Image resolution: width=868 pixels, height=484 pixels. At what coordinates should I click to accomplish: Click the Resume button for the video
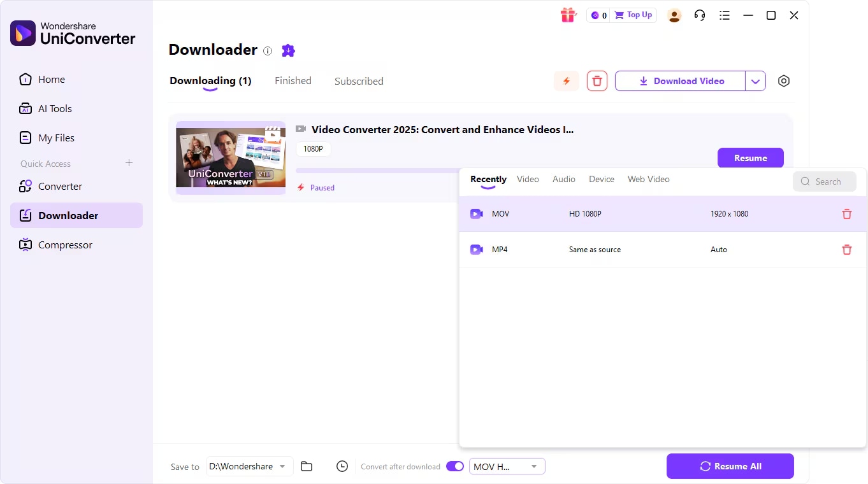pos(751,158)
